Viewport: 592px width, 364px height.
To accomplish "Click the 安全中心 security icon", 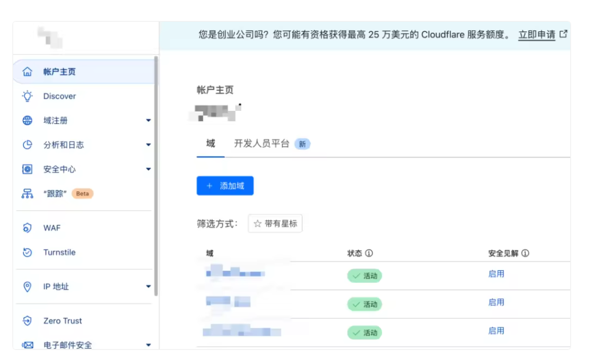I will coord(27,169).
